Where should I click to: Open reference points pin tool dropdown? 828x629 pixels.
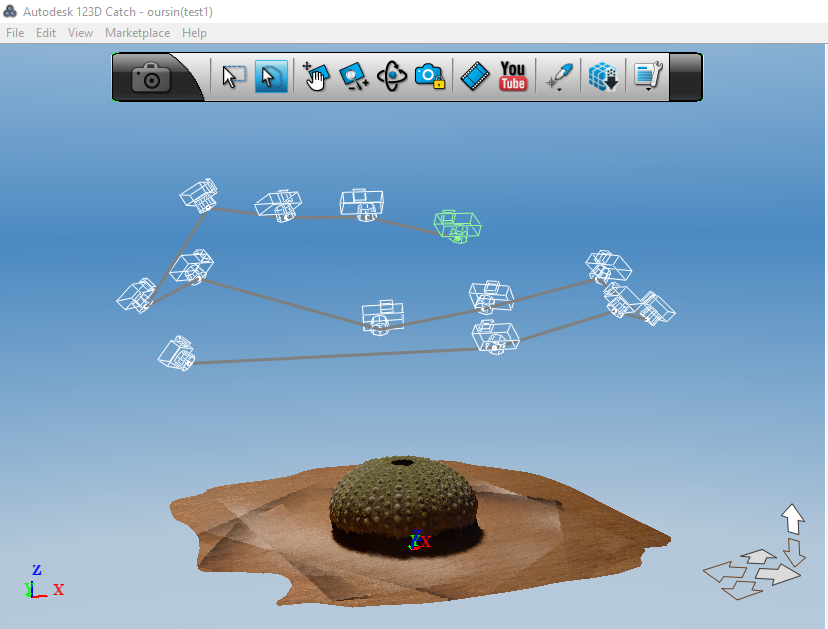coord(559,78)
